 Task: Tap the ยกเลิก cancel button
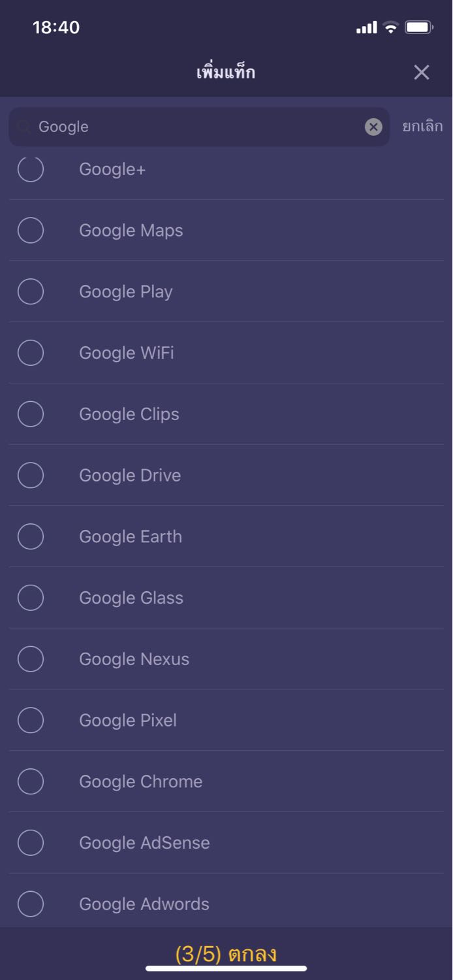422,126
